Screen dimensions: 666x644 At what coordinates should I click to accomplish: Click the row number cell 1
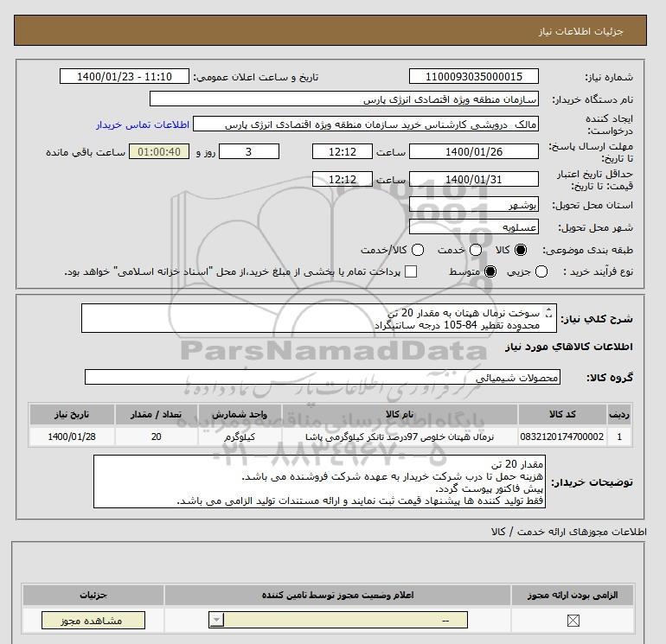point(619,437)
